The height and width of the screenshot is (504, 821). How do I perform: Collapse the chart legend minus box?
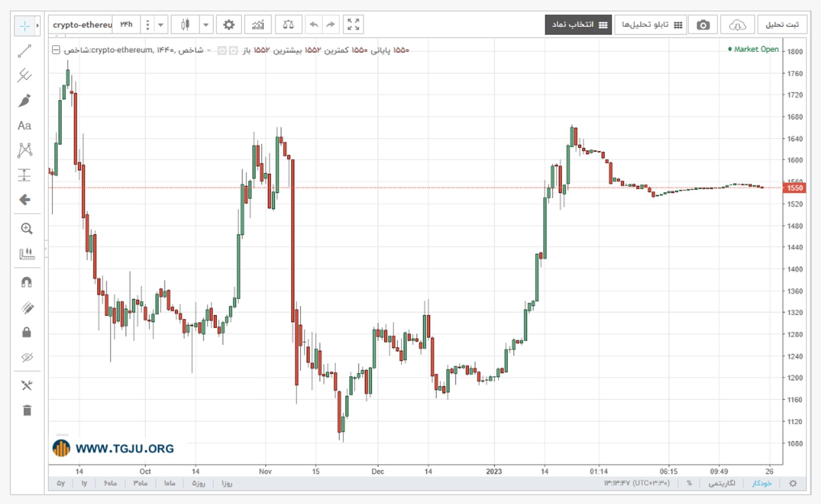click(x=56, y=50)
